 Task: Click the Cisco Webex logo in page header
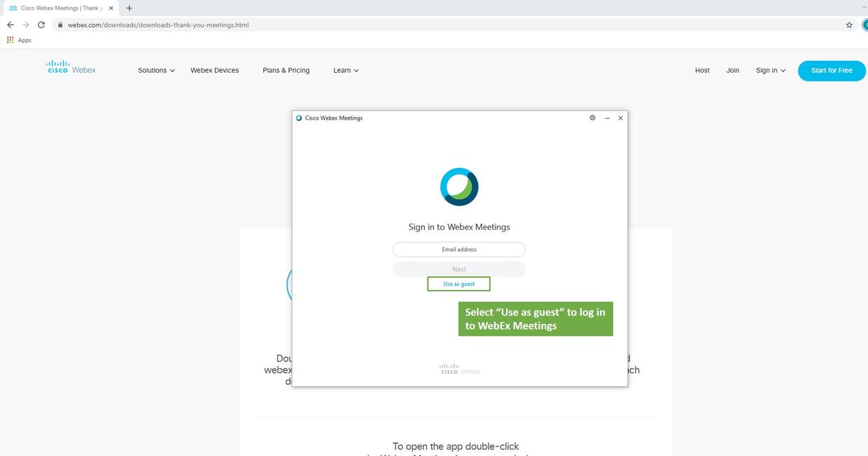tap(71, 68)
